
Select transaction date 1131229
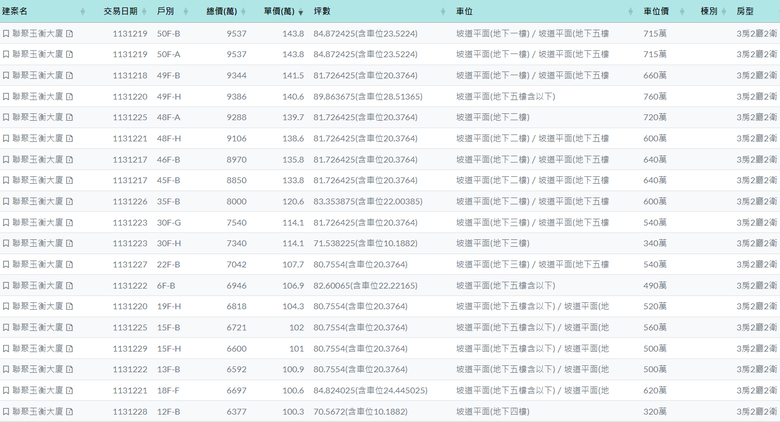(x=130, y=348)
